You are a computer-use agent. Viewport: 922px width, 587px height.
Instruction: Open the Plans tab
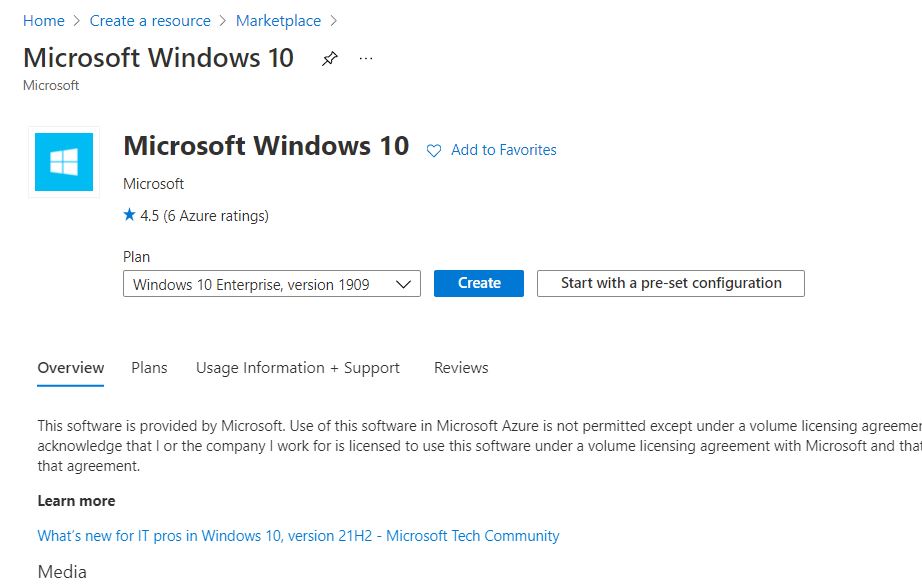[149, 368]
